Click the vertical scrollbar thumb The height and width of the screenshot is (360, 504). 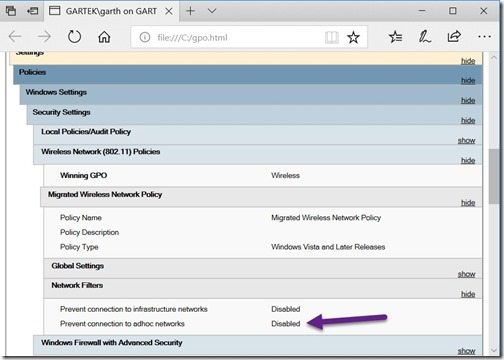(x=494, y=176)
